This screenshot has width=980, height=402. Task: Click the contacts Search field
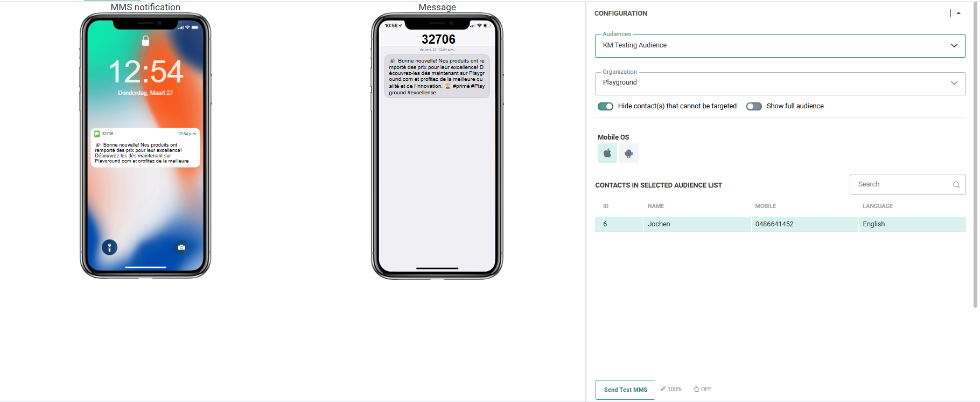point(907,184)
